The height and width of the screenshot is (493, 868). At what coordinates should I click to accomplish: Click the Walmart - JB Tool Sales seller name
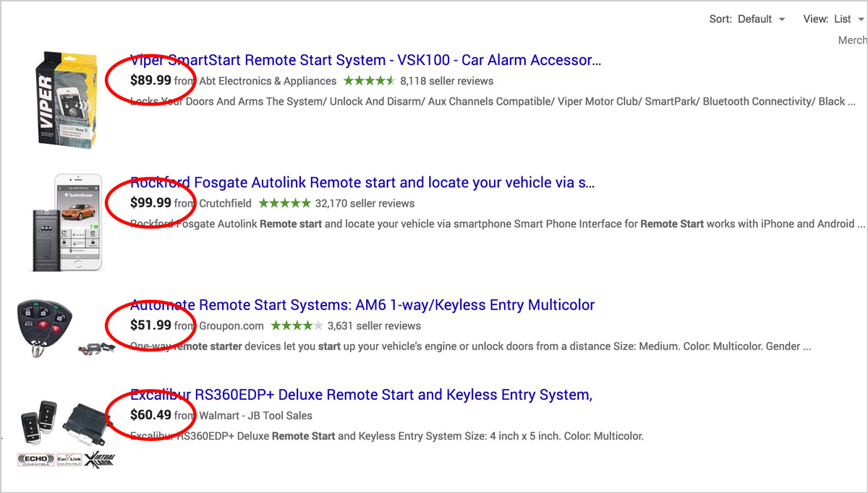pyautogui.click(x=255, y=416)
